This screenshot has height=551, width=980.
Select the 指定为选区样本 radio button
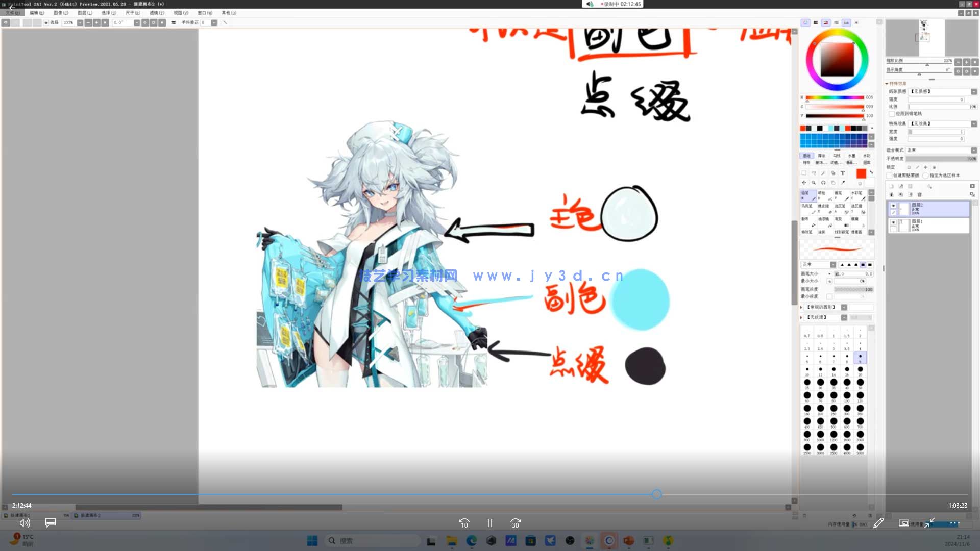point(925,176)
